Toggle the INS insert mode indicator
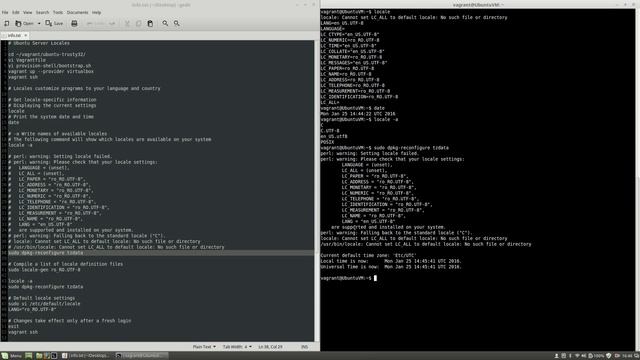This screenshot has width=640, height=360. coord(304,347)
